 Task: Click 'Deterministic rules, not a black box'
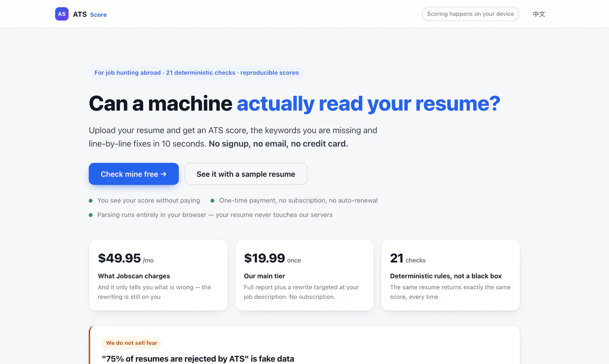pos(446,276)
